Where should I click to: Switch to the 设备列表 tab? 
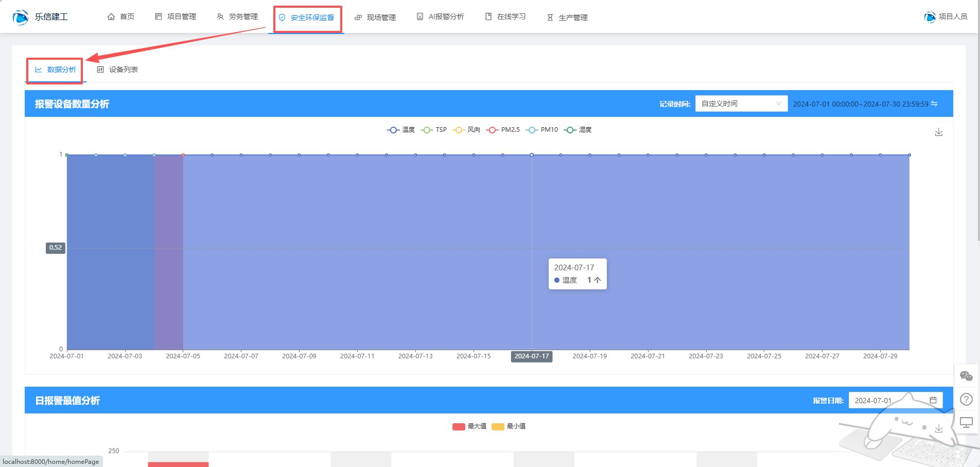point(118,70)
